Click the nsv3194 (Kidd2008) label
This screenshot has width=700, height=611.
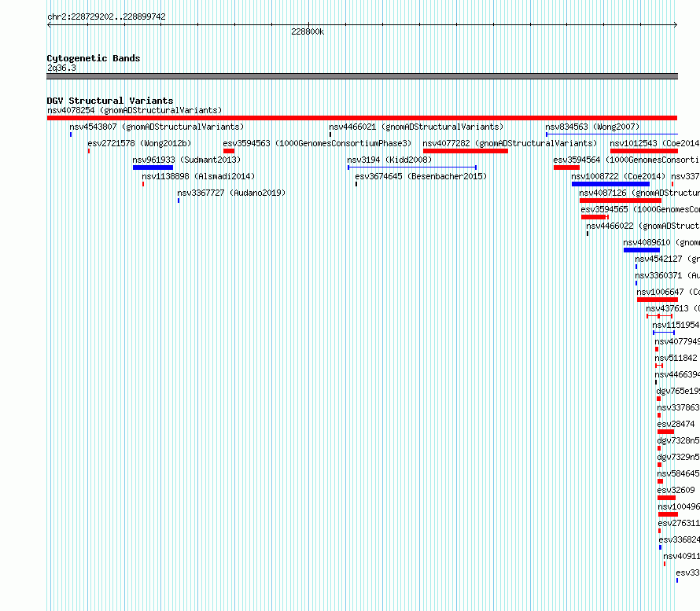389,160
